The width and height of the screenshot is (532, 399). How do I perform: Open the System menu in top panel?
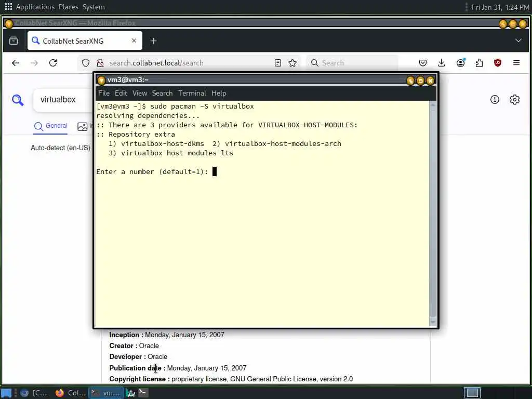94,7
